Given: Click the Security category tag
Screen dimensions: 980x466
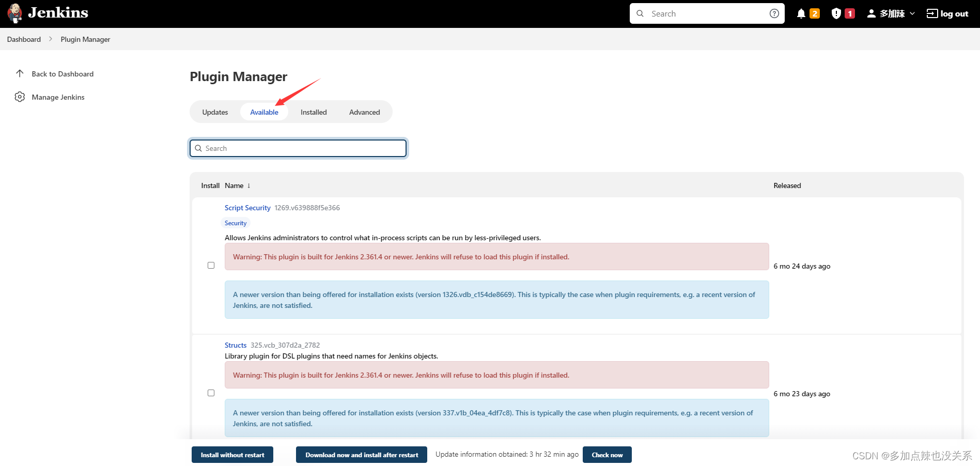Looking at the screenshot, I should pyautogui.click(x=236, y=223).
